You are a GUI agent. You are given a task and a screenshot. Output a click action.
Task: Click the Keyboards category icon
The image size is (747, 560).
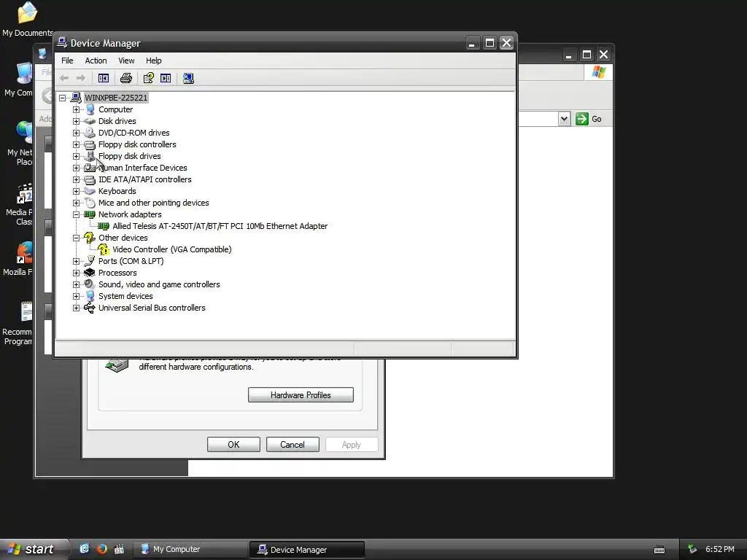click(90, 191)
